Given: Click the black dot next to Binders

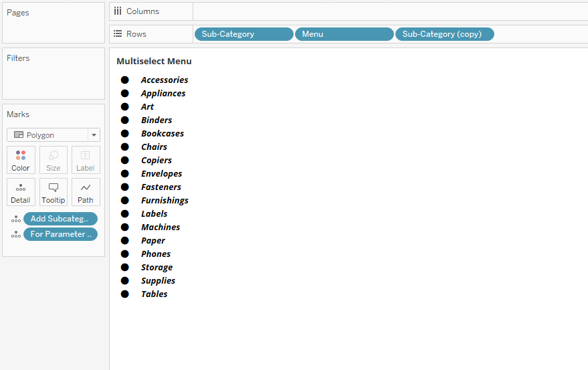Looking at the screenshot, I should [x=125, y=120].
